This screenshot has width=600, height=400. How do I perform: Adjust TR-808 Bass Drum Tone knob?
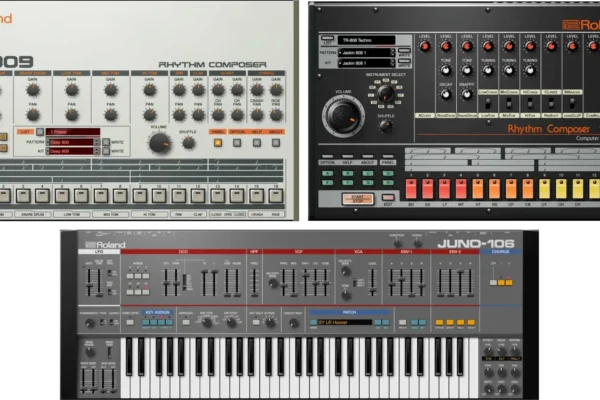point(445,70)
